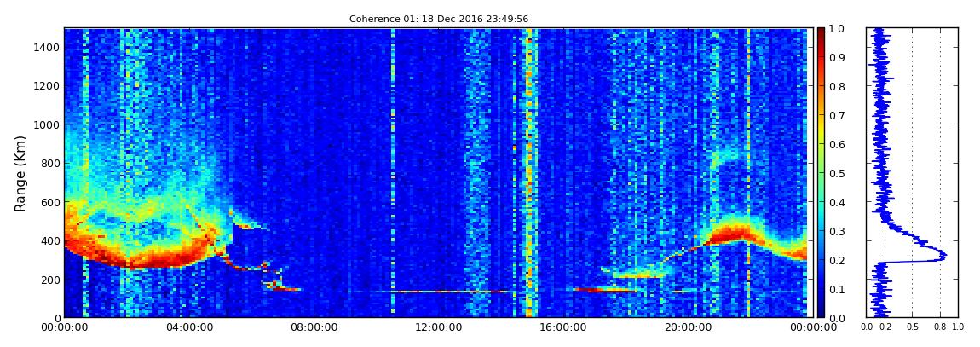This screenshot has height=347, width=980.
Task: Click the 04:00:00 time tick label
Action: coord(187,327)
